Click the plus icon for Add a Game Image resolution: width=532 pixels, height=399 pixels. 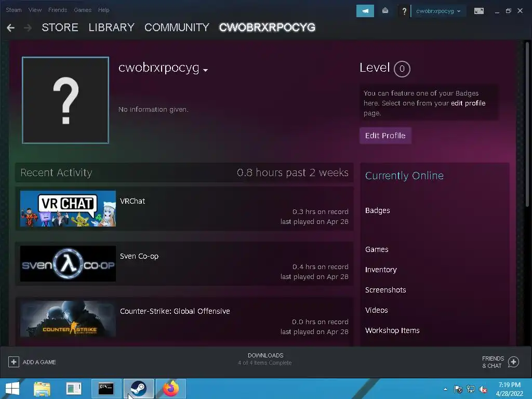pyautogui.click(x=14, y=362)
